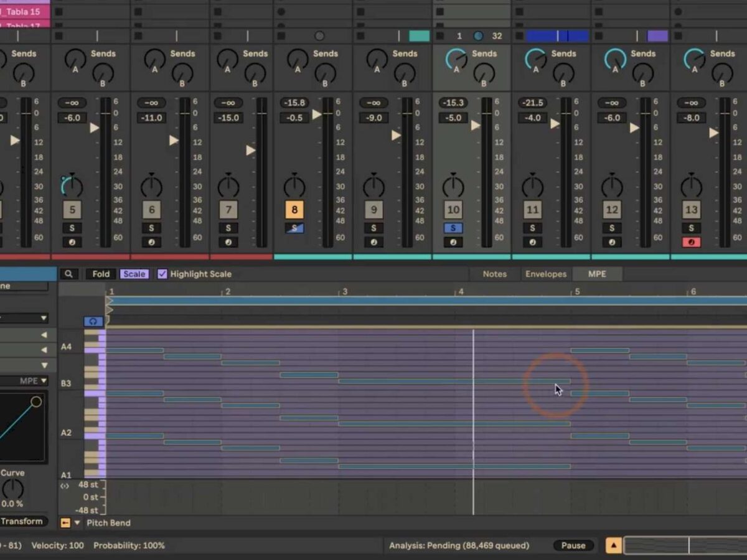The width and height of the screenshot is (747, 560).
Task: Toggle the Scale button in the note editor
Action: click(x=134, y=274)
